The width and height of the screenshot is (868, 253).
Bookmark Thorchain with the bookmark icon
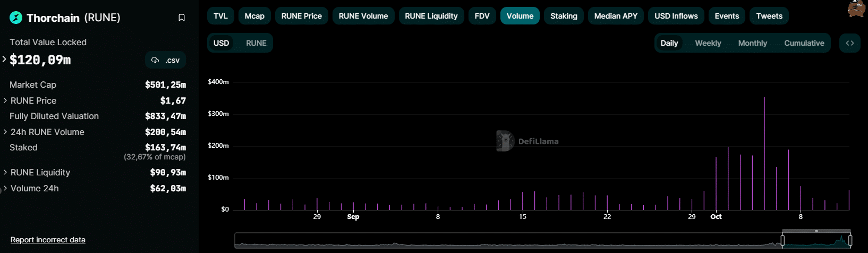point(182,18)
